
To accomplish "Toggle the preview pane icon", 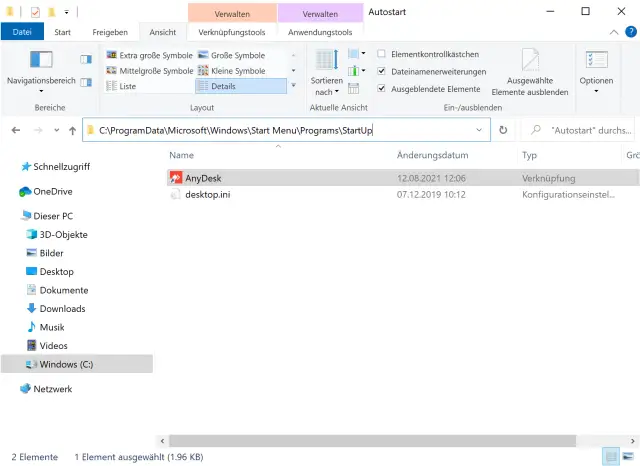I will coord(86,60).
